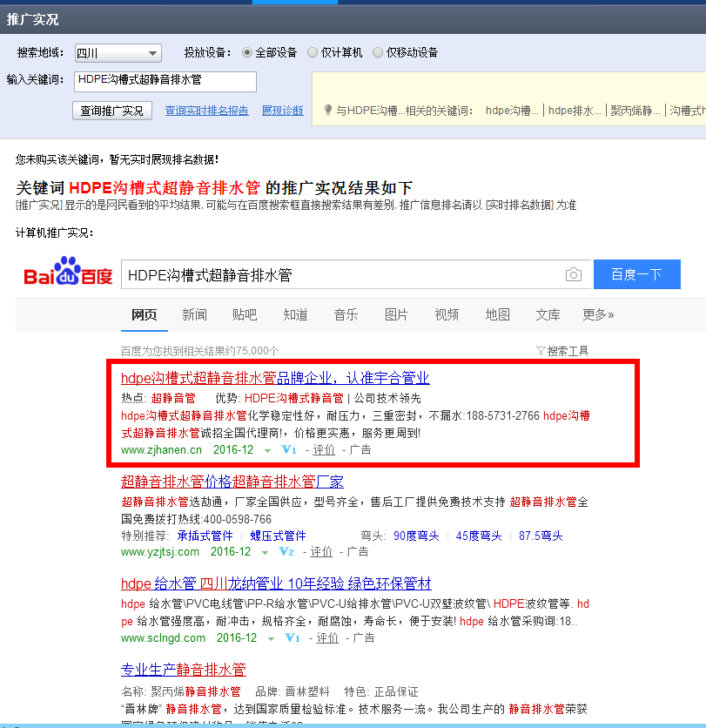
Task: Switch to 地图 tab
Action: (x=497, y=314)
